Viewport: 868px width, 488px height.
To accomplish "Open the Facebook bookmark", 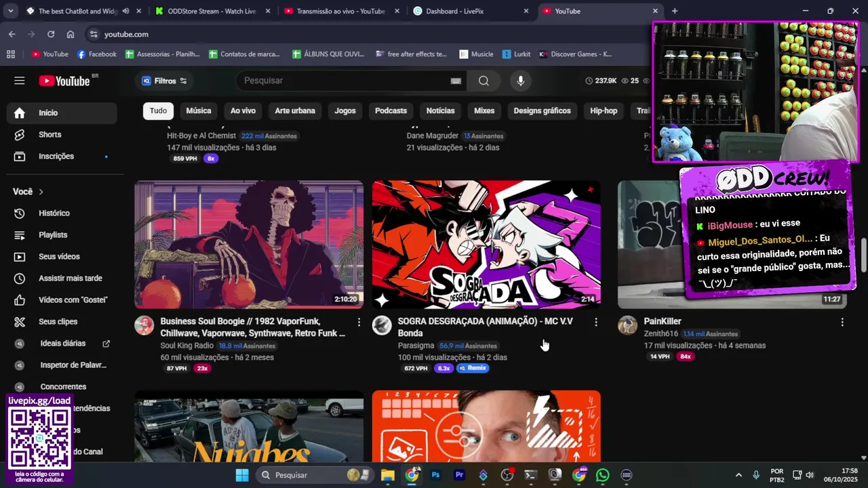I will coord(96,54).
